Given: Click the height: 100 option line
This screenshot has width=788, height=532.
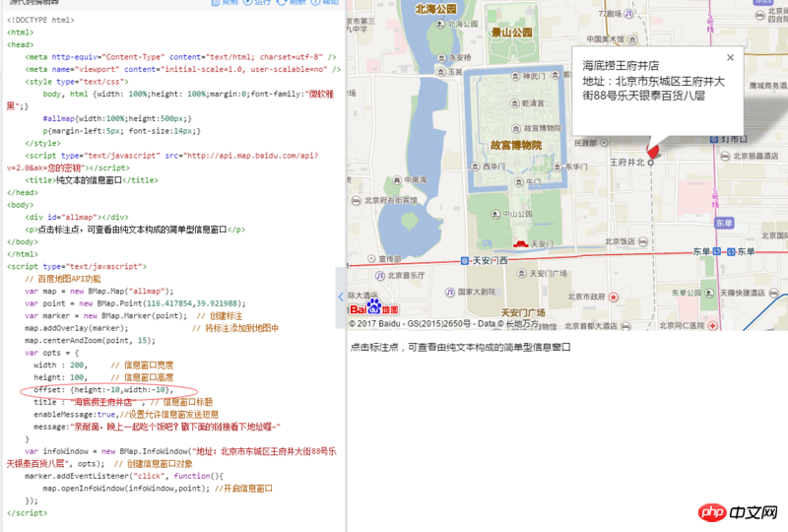Looking at the screenshot, I should click(103, 377).
